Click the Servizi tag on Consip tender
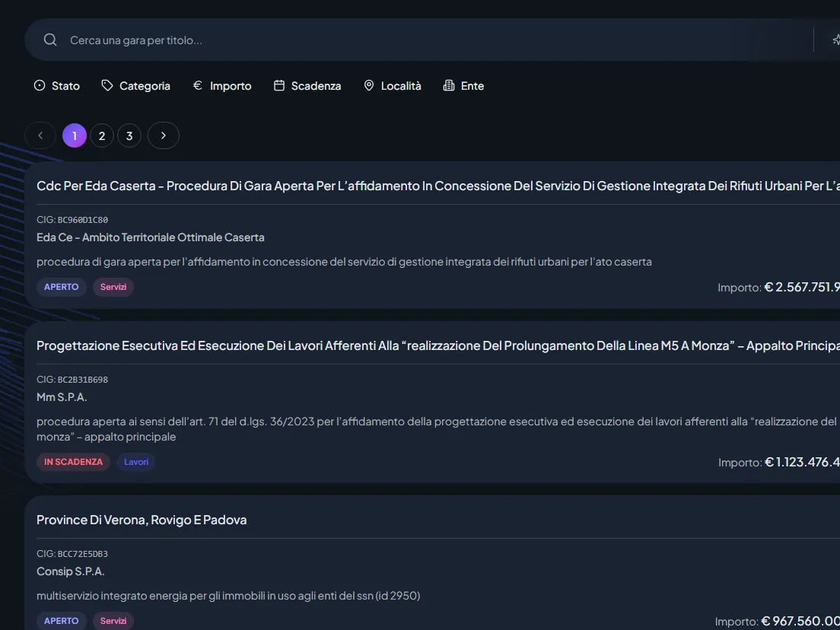Screen dimensions: 840x630 point(113,621)
